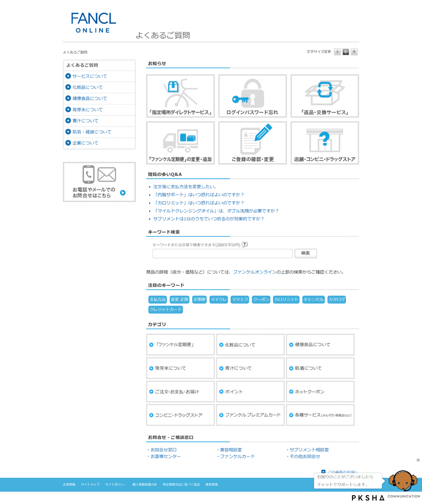Open the その他お問合せ link

point(305,456)
